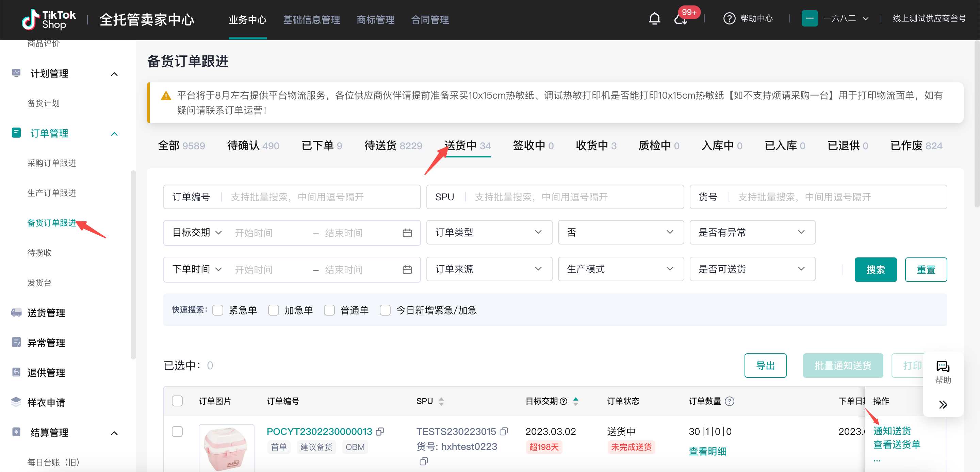980x472 pixels.
Task: Check the 普通单 quick search box
Action: pyautogui.click(x=329, y=310)
